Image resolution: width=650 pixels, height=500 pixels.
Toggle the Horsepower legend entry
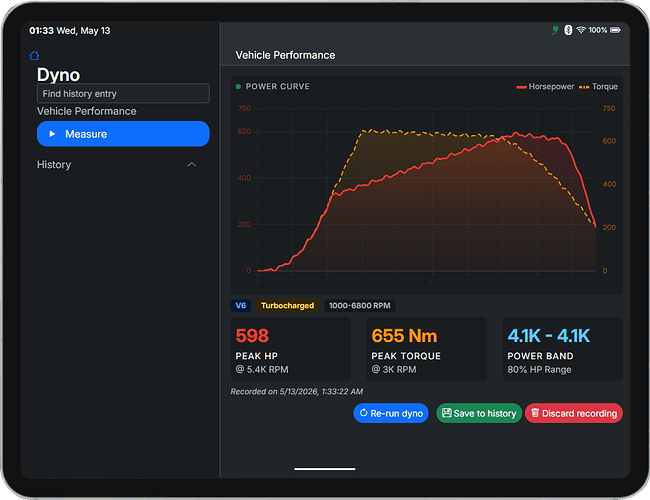[x=545, y=87]
